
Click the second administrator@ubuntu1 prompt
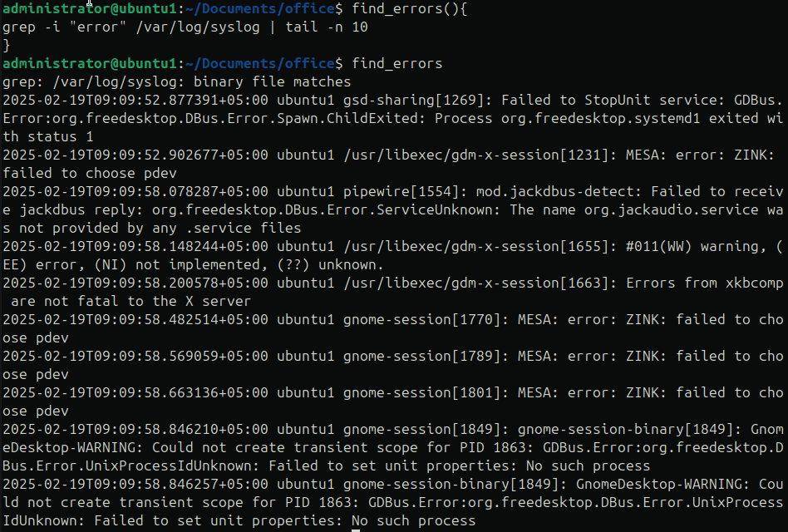90,63
